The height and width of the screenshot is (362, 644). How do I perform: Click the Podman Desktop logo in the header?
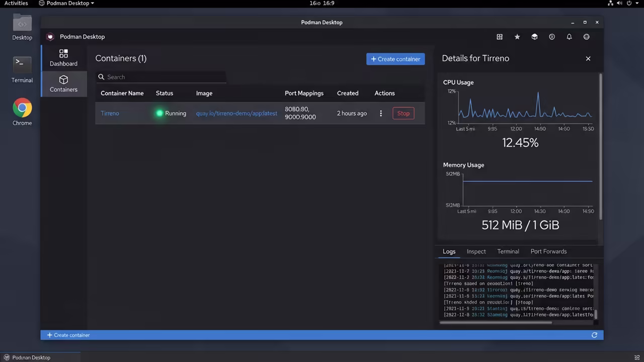(x=50, y=37)
